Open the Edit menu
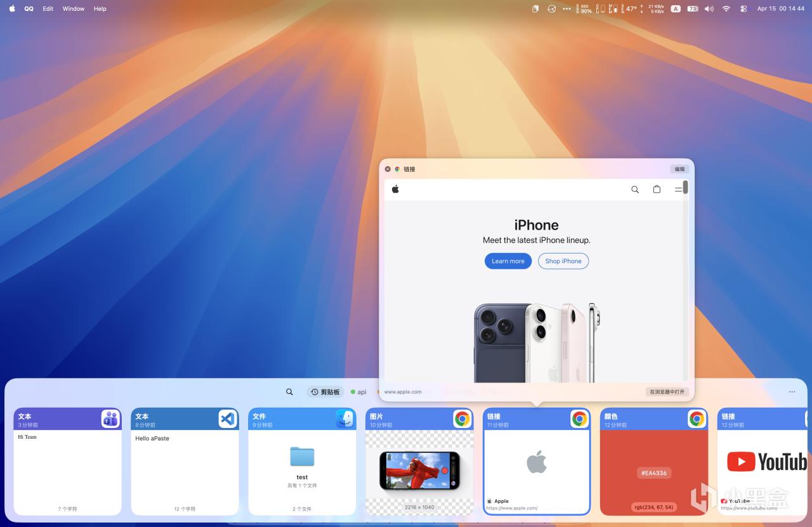This screenshot has width=812, height=527. click(x=48, y=9)
